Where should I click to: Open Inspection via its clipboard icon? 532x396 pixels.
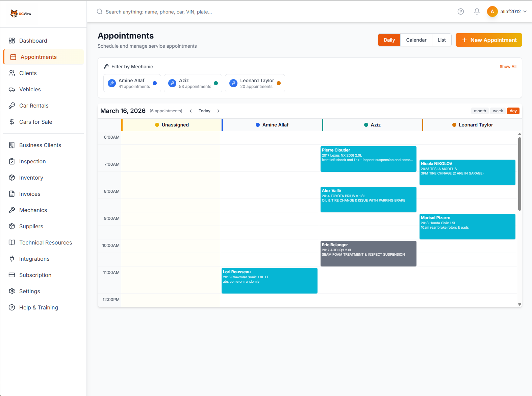coord(12,161)
